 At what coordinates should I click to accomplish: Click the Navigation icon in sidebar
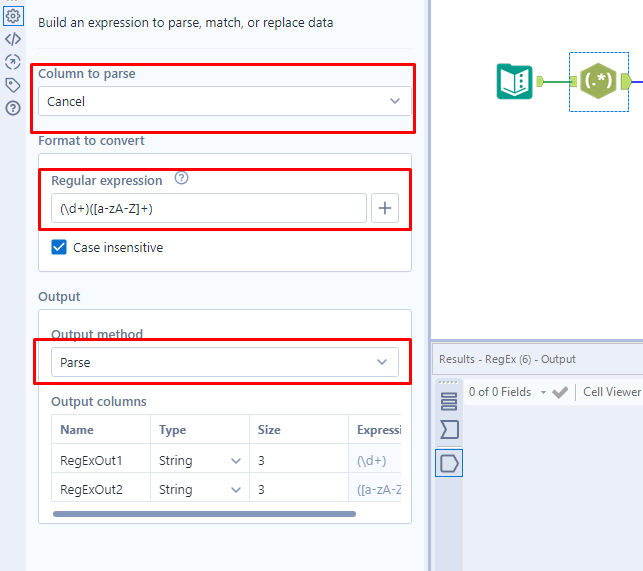click(13, 62)
